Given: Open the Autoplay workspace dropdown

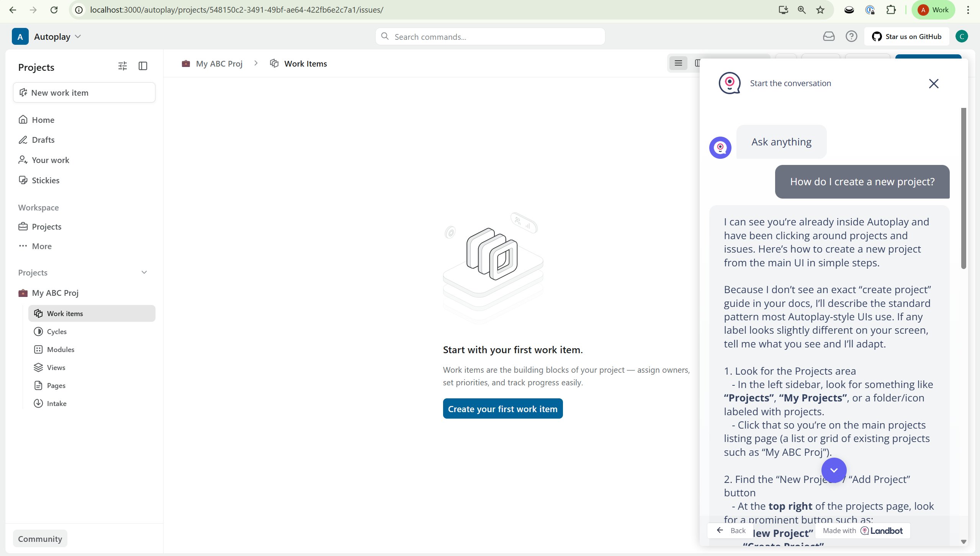Looking at the screenshot, I should pyautogui.click(x=57, y=37).
